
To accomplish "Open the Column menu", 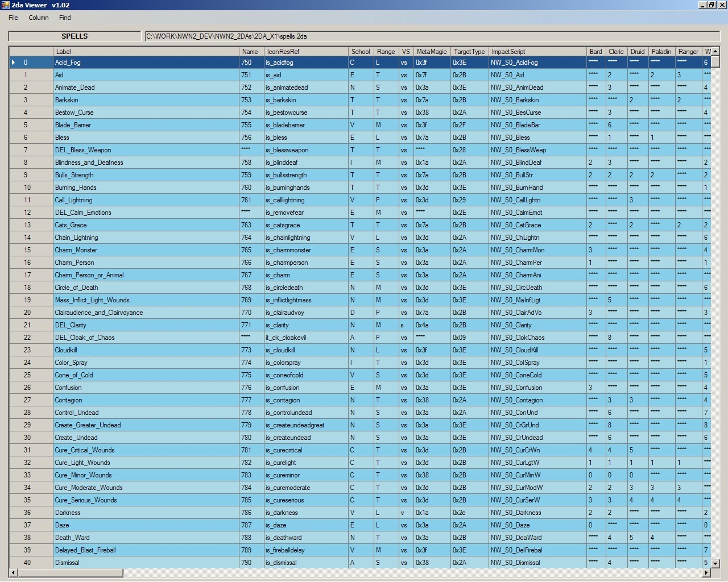I will tap(39, 18).
